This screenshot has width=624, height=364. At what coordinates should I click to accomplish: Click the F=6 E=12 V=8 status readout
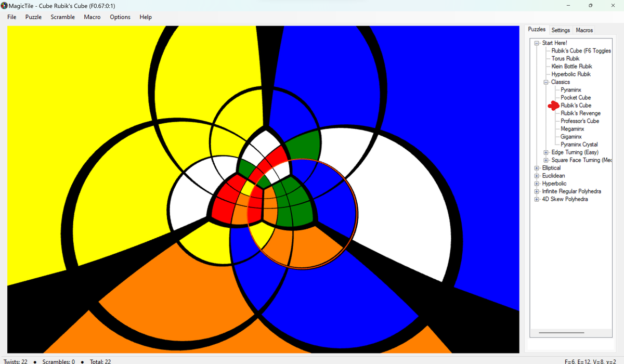click(590, 361)
